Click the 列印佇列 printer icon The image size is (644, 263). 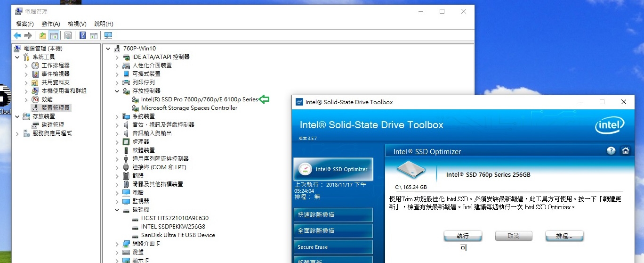pyautogui.click(x=126, y=82)
